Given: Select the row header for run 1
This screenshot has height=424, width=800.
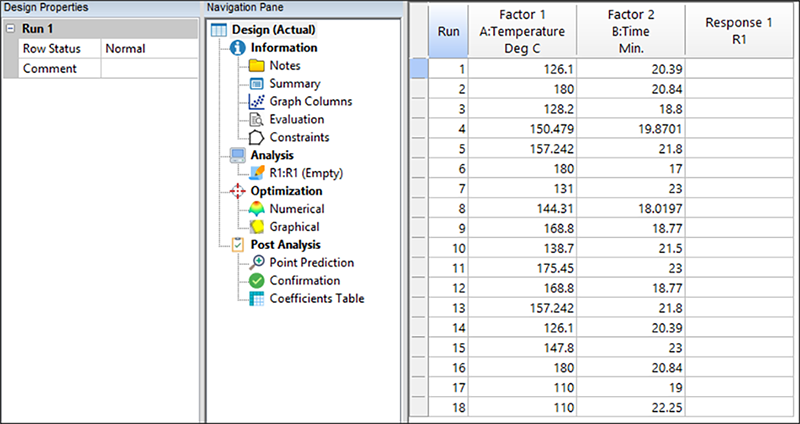Looking at the screenshot, I should [420, 68].
